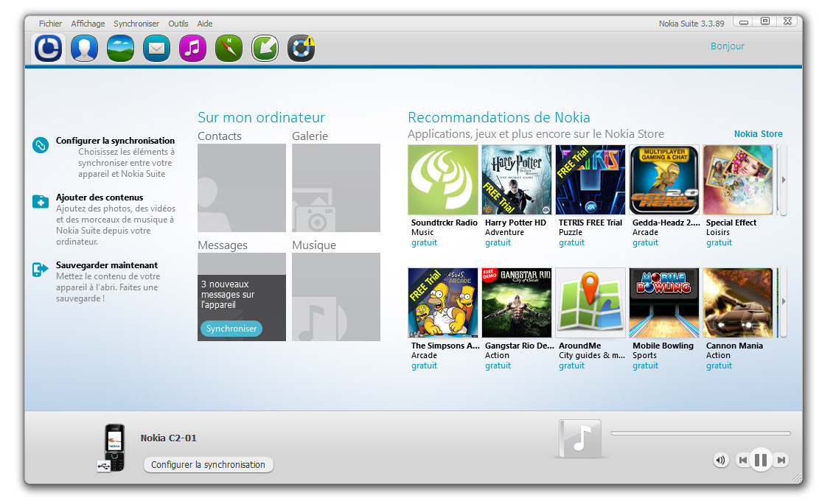819x504 pixels.
Task: Select the Harry Potter HD app thumbnail
Action: pyautogui.click(x=516, y=180)
